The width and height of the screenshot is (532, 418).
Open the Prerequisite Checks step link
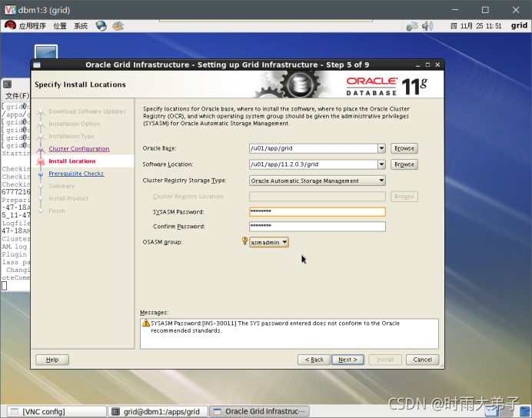(76, 173)
